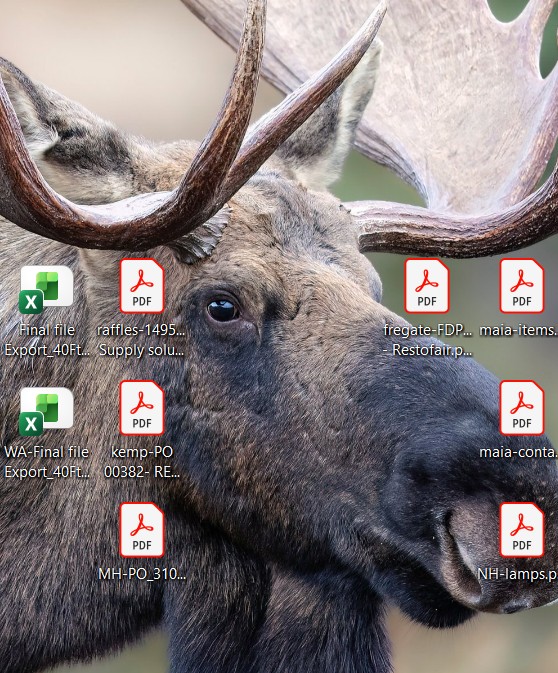This screenshot has width=558, height=673.
Task: Click the NH-lamps PDF file icon
Action: point(522,530)
